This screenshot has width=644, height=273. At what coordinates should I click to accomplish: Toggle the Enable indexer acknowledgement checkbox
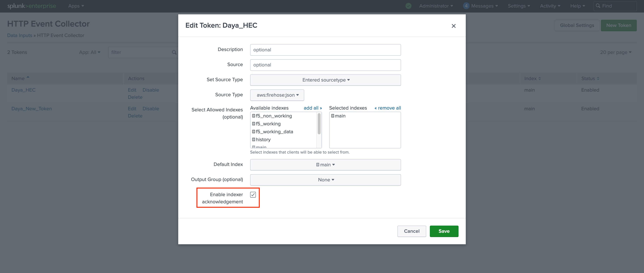tap(253, 195)
